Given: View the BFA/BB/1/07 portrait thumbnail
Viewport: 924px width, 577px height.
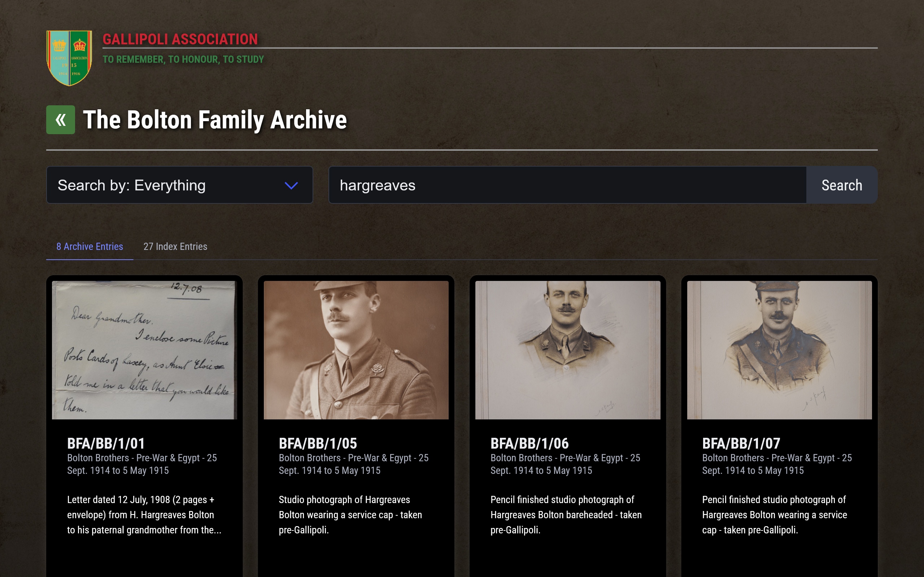Looking at the screenshot, I should coord(779,350).
